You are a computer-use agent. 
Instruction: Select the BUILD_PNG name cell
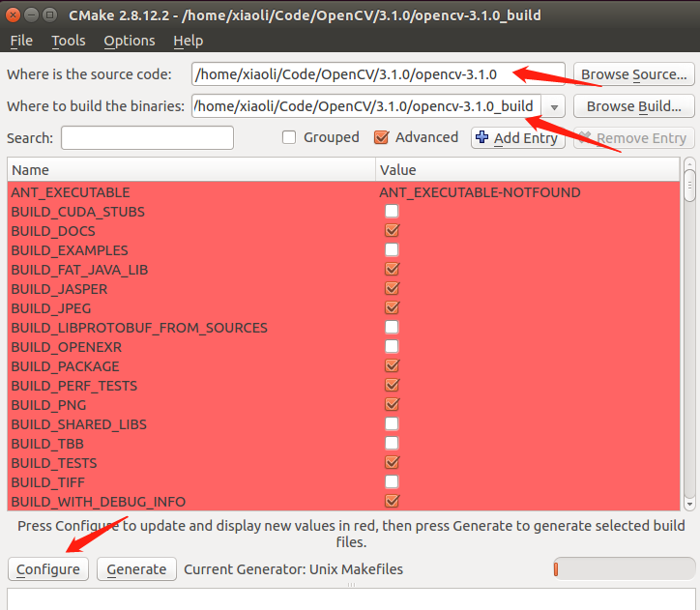pyautogui.click(x=48, y=405)
